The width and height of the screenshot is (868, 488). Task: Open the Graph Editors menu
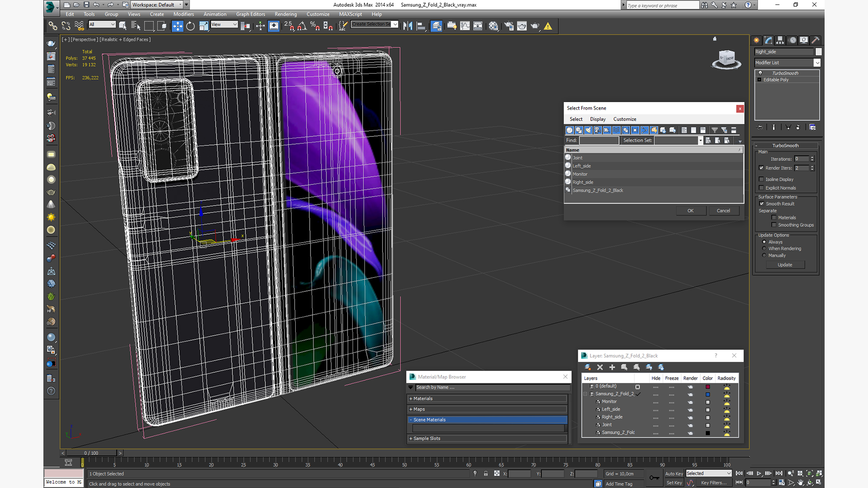[x=250, y=14]
